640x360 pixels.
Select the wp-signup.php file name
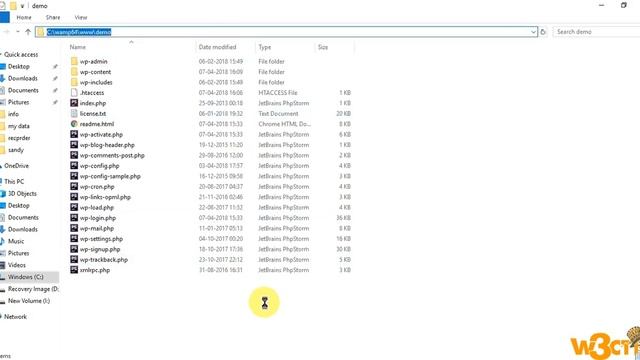(x=100, y=249)
